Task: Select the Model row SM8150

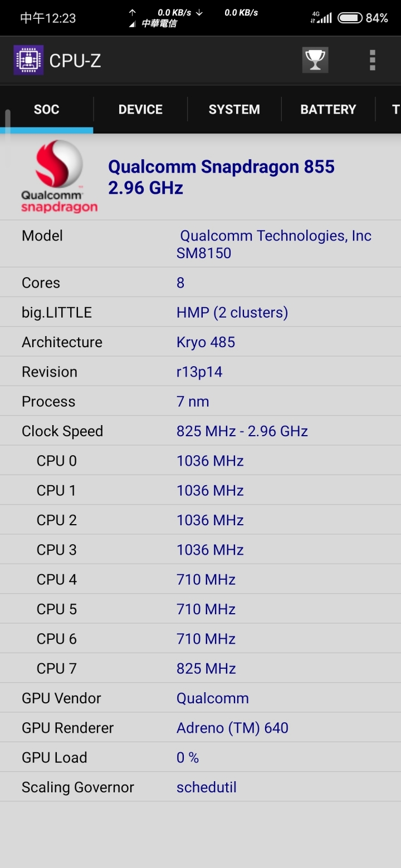Action: pyautogui.click(x=200, y=244)
